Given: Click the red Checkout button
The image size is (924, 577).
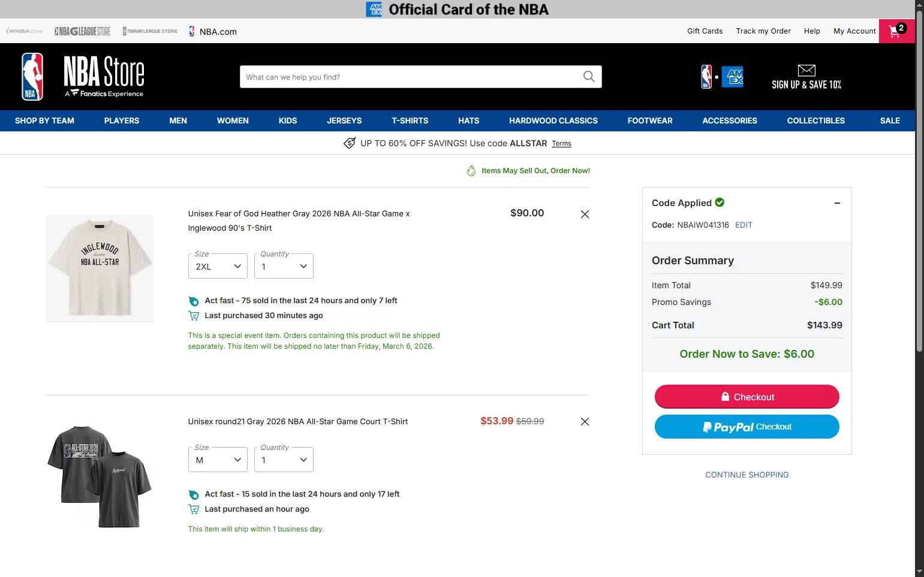Looking at the screenshot, I should (747, 397).
